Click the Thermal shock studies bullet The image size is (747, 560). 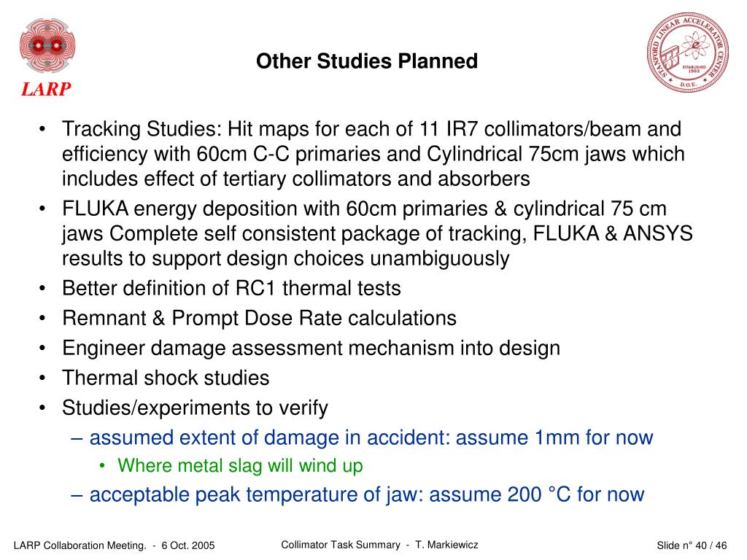pos(166,378)
